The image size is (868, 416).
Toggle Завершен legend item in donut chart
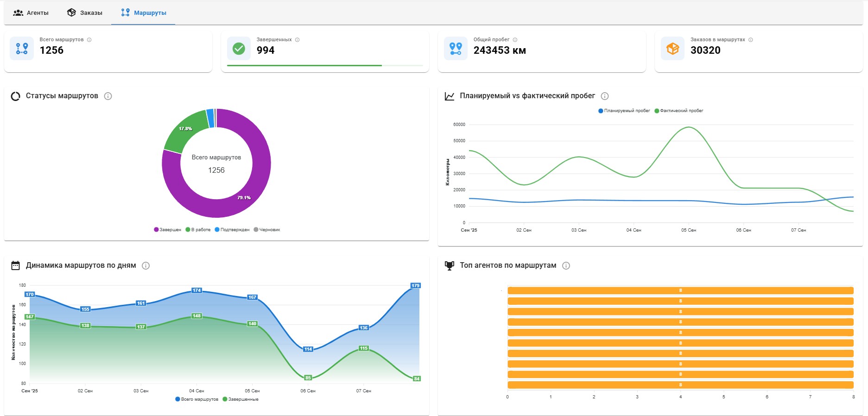point(168,230)
